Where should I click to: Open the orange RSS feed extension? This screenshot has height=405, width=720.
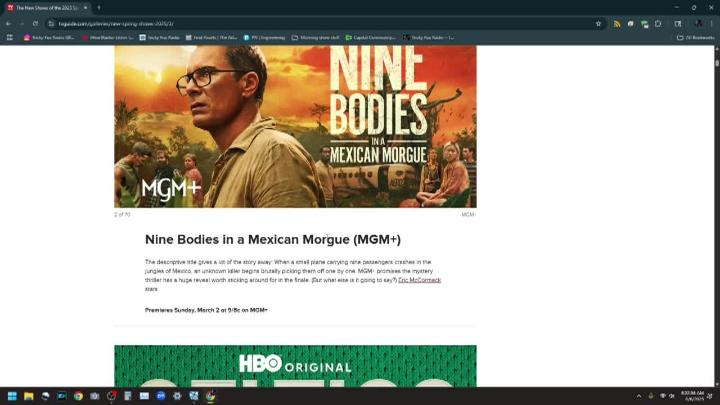click(617, 23)
